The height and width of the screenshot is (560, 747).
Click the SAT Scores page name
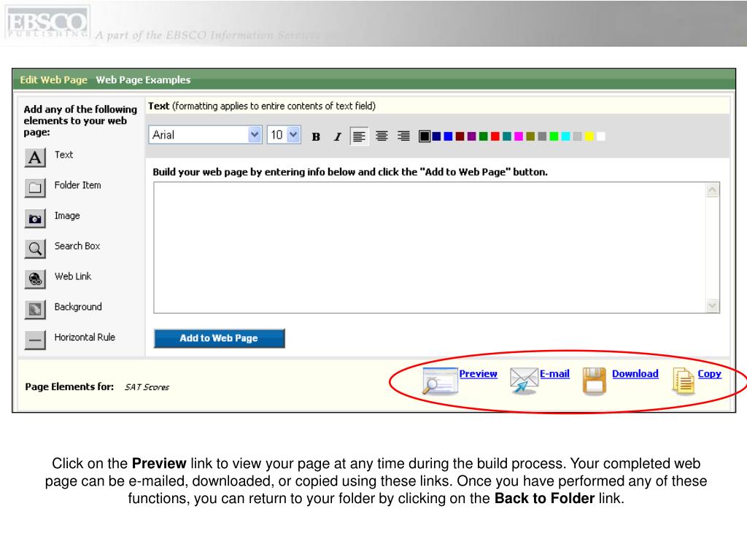(x=147, y=387)
